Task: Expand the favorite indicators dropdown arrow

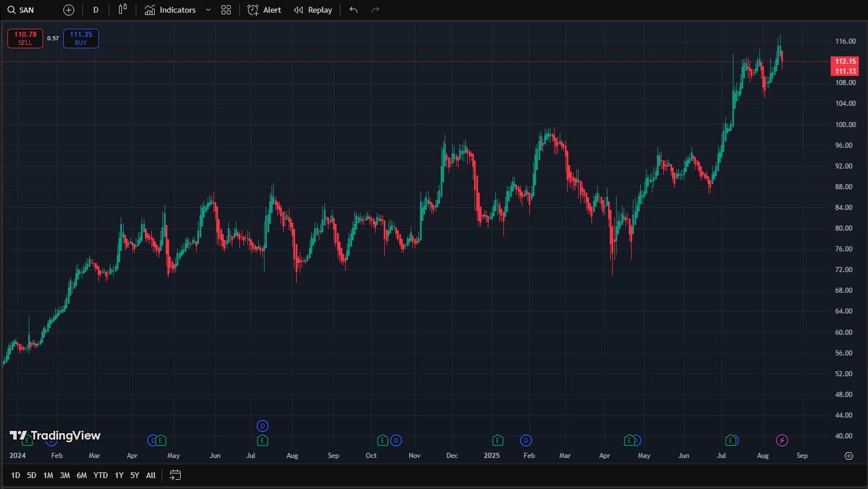Action: [208, 10]
